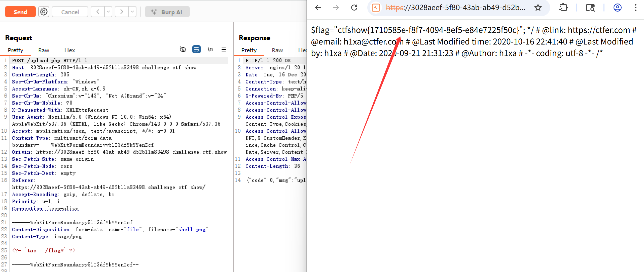Open the browser profile avatar icon
This screenshot has width=644, height=272.
click(617, 8)
